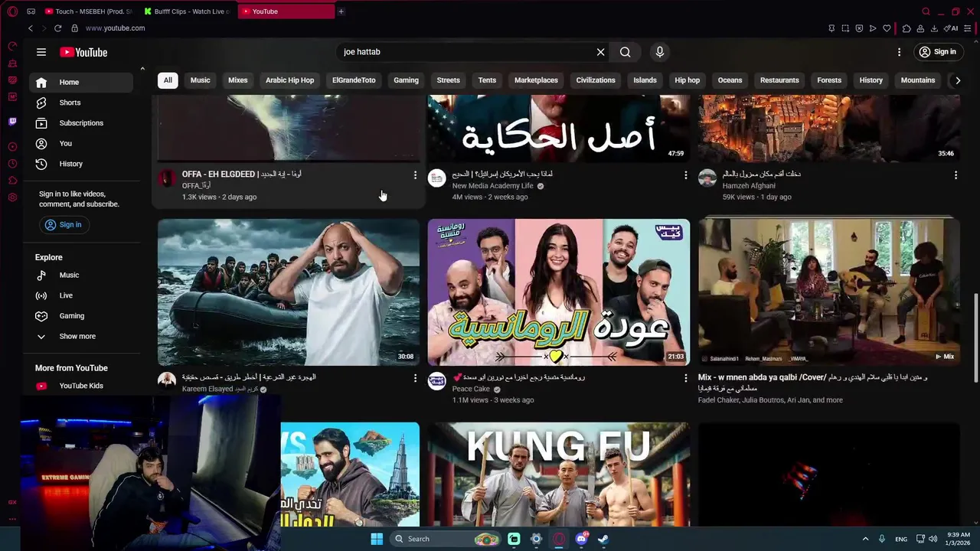Open the Peace Cake channel avatar
Screen dimensions: 980x551
coord(437,381)
